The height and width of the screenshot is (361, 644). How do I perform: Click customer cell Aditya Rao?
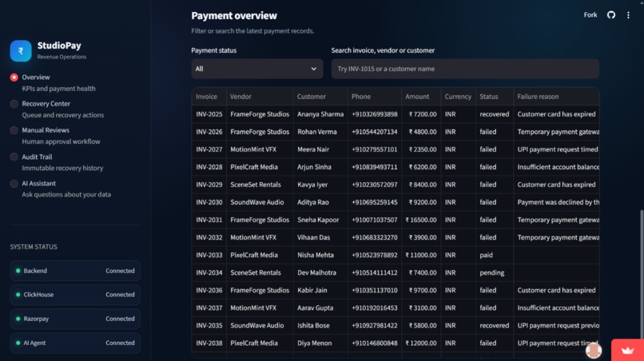tap(320, 202)
